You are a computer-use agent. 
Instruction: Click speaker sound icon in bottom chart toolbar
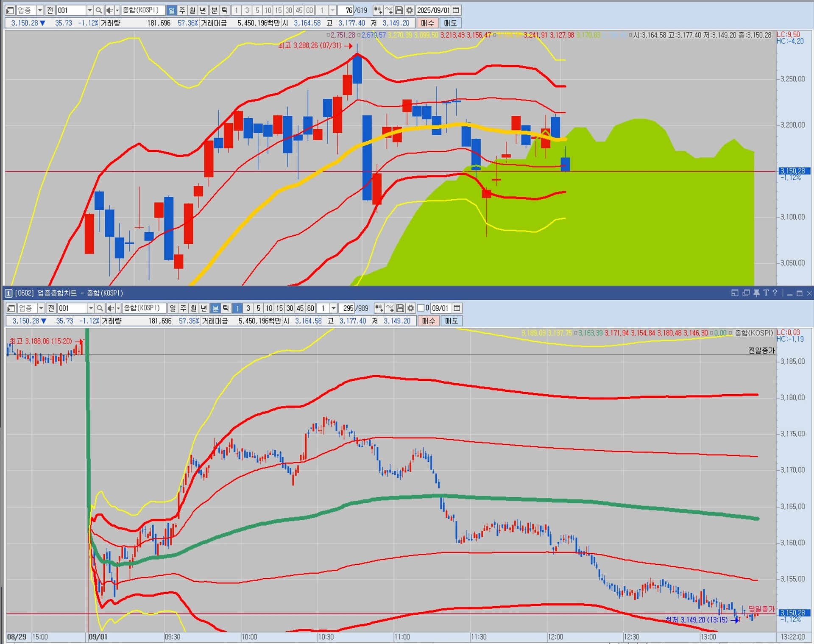[110, 308]
